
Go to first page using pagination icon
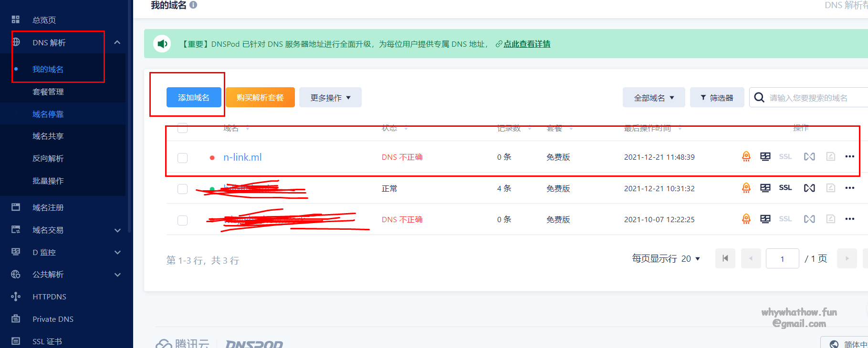(x=725, y=258)
